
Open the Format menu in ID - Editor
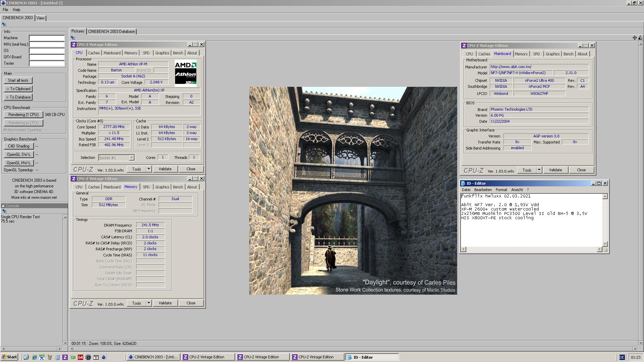coord(501,190)
